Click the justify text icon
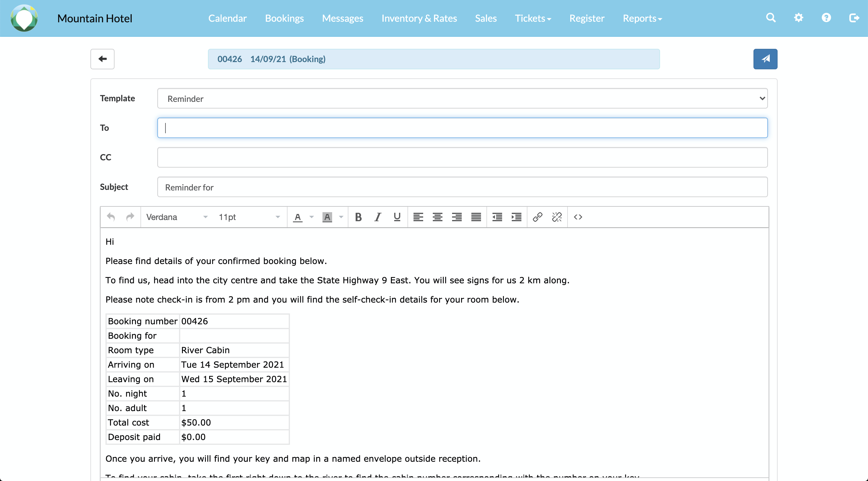This screenshot has width=868, height=481. [476, 217]
